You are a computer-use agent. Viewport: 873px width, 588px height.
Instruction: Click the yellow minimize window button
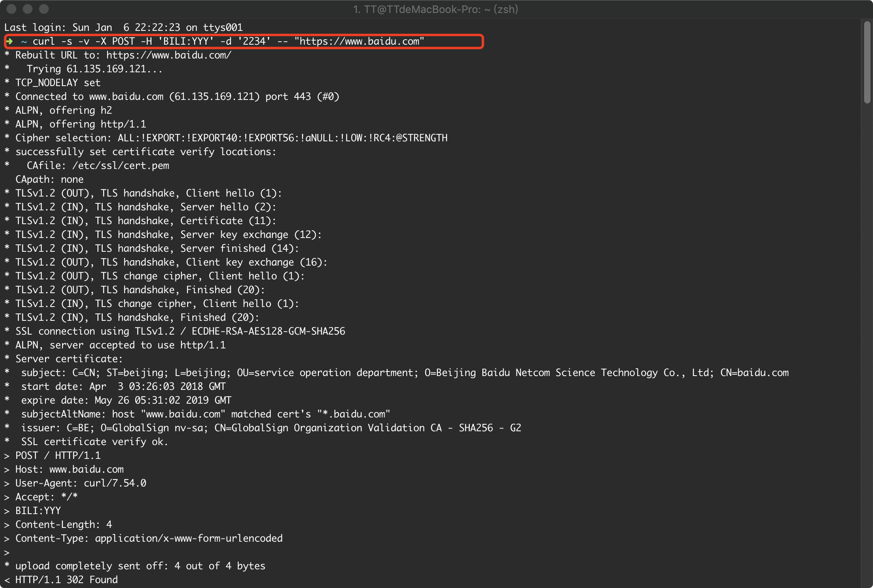(28, 9)
